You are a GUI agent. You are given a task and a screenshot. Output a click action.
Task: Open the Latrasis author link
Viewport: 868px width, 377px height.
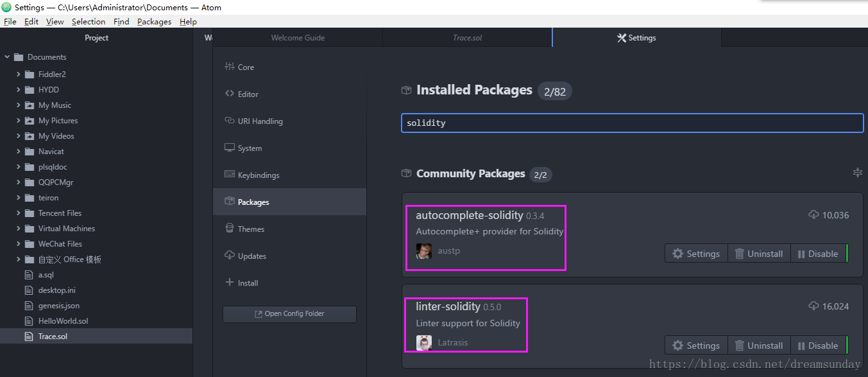452,343
